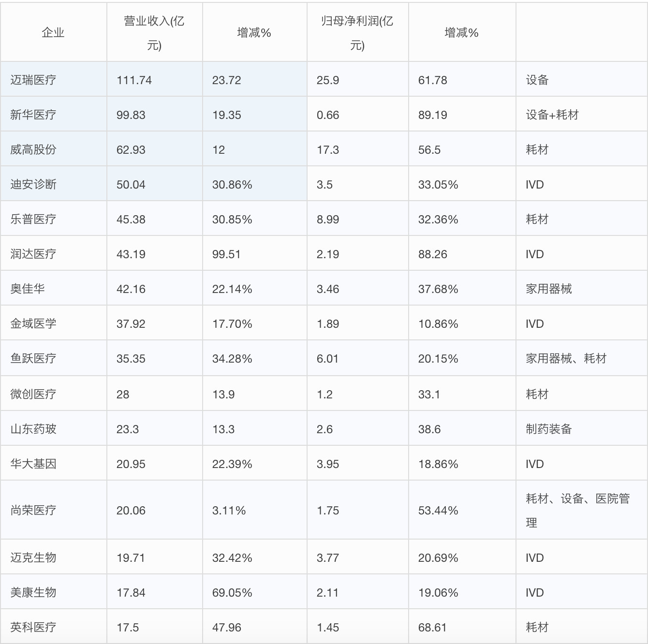This screenshot has width=648, height=644.
Task: Click the 归母净利润(亿元) header cell
Action: (x=358, y=32)
